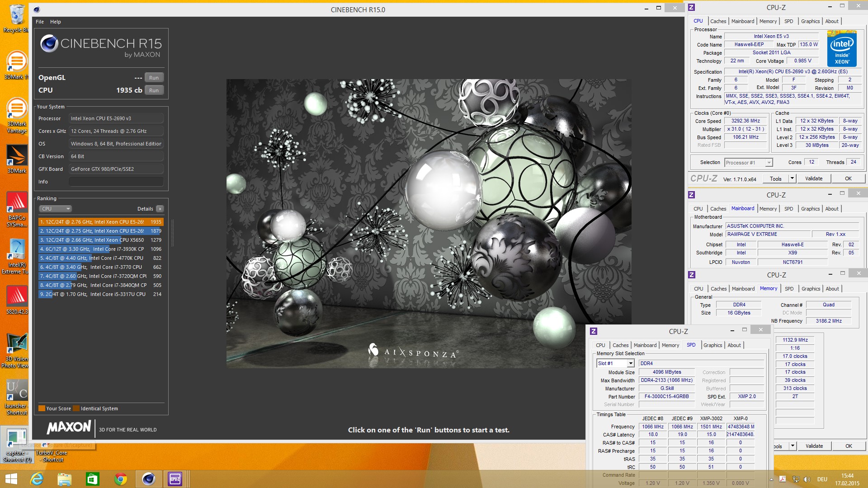Click the Tools button in top CPU-Z window
This screenshot has width=868, height=488.
pos(776,178)
